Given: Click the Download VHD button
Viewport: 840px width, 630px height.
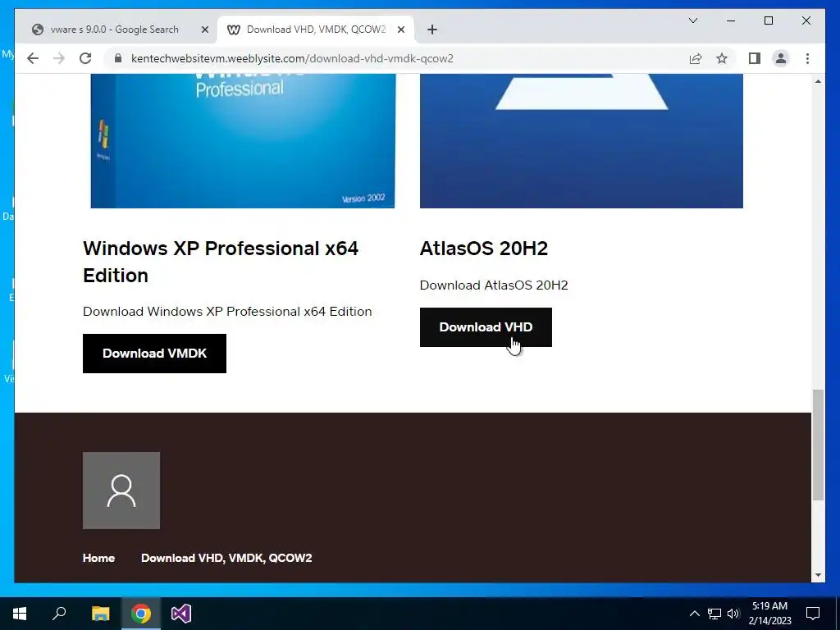Looking at the screenshot, I should coord(486,327).
